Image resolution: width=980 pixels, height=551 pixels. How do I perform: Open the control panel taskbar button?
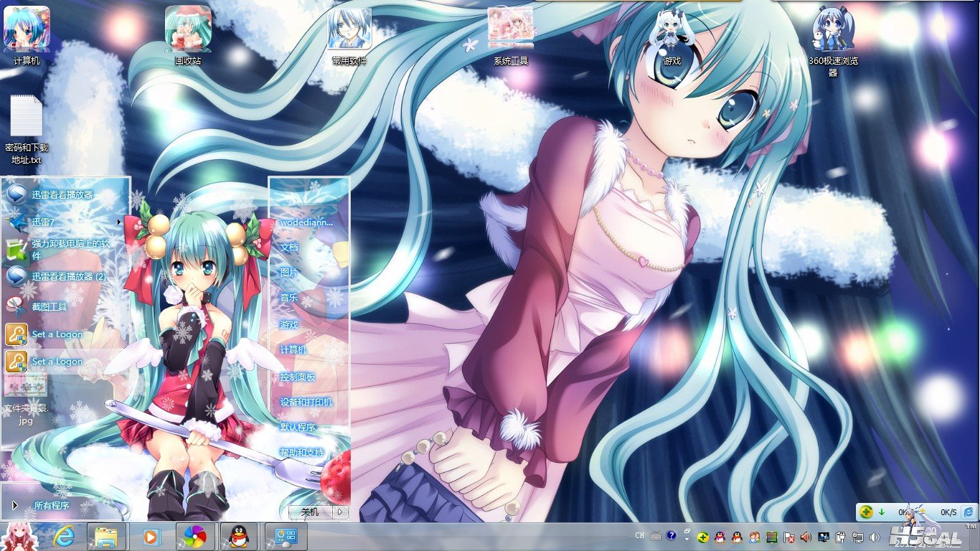pyautogui.click(x=286, y=536)
